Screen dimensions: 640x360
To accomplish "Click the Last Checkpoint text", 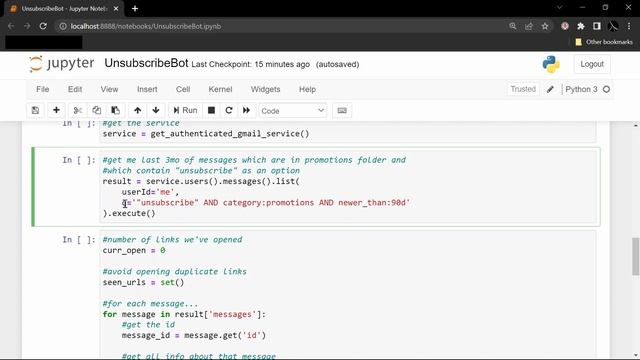I will tap(250, 64).
